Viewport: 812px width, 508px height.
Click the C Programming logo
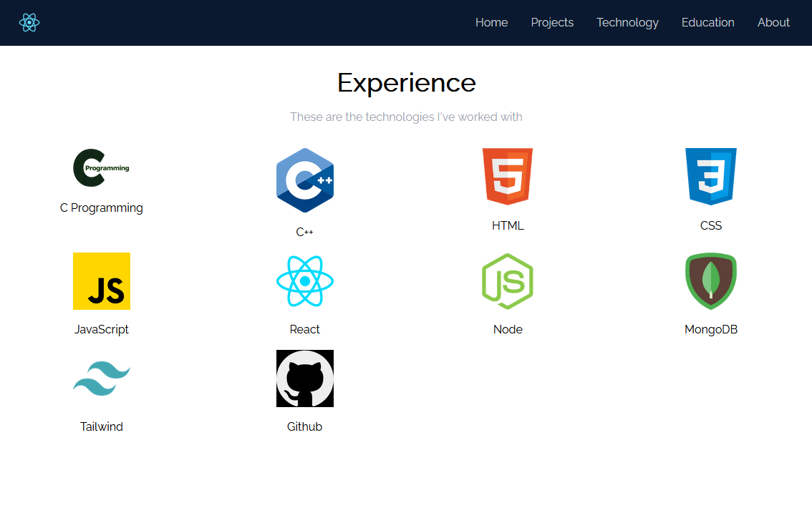pos(102,167)
